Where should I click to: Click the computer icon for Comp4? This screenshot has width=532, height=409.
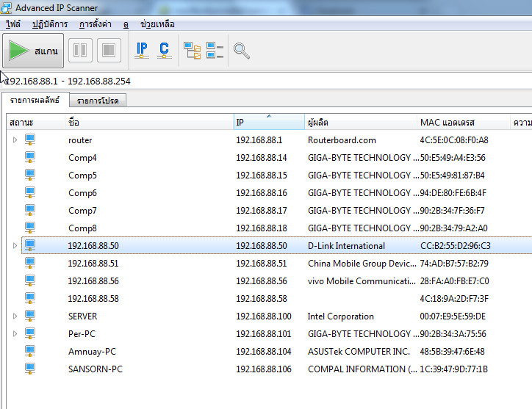[30, 157]
